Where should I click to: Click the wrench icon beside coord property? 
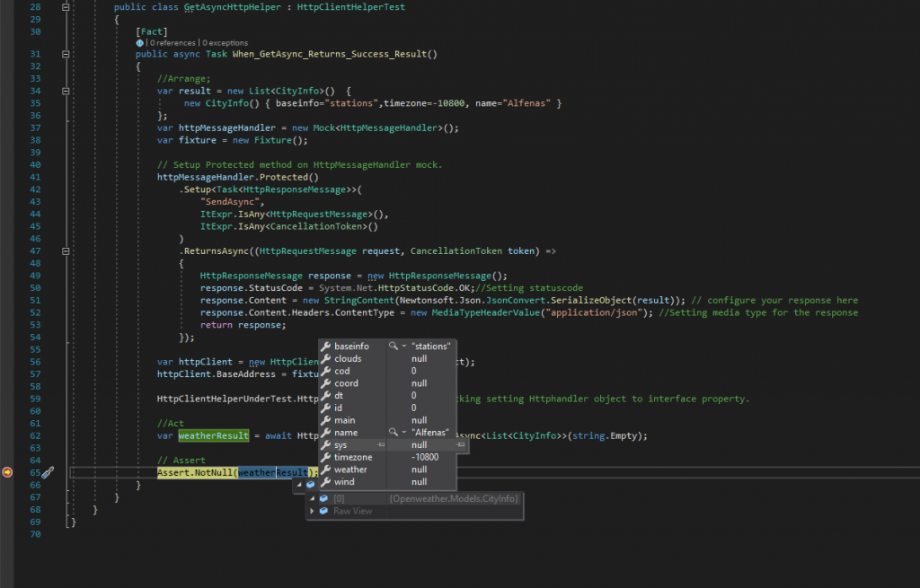pos(325,382)
